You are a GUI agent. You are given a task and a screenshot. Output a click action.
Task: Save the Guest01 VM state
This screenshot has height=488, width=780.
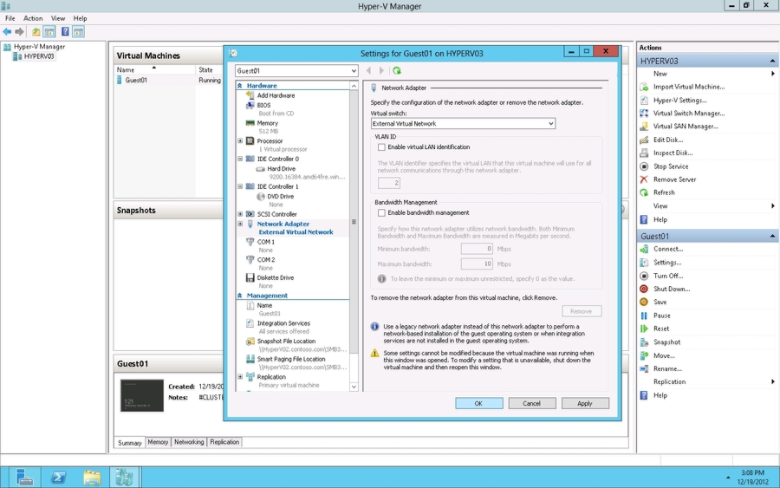coord(660,302)
